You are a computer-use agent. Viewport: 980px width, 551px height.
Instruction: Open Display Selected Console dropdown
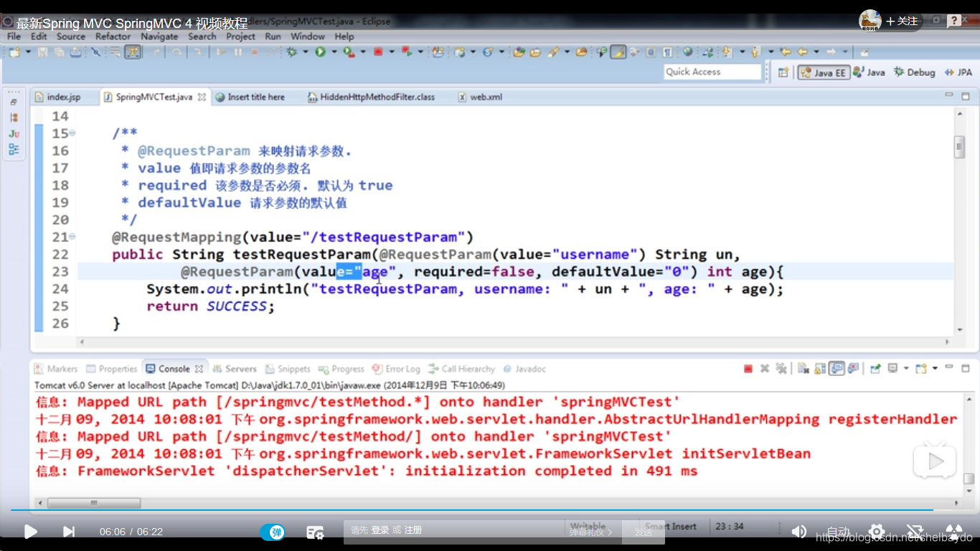tap(907, 369)
